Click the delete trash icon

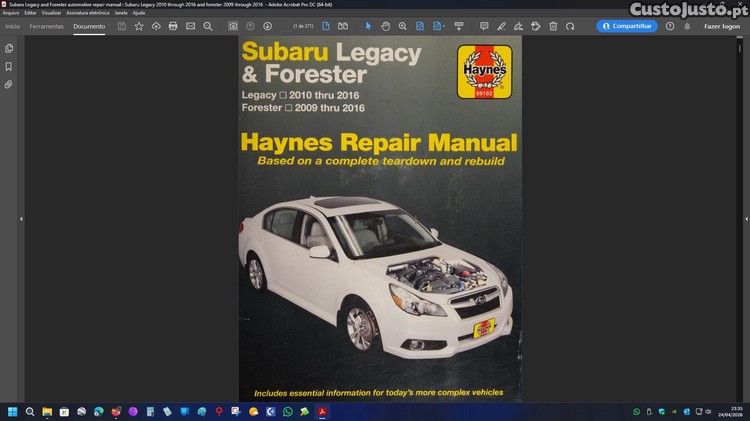pyautogui.click(x=553, y=26)
